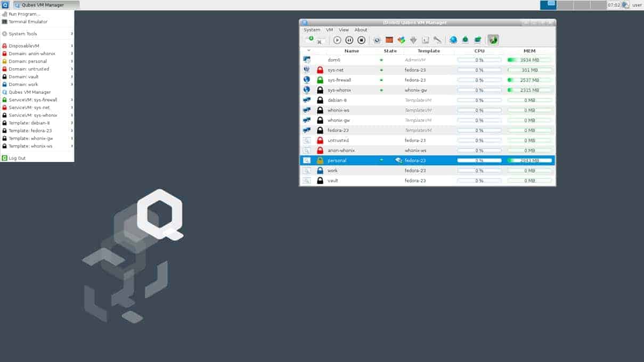Screen dimensions: 644x362
Task: Select the vault VM row
Action: 333,180
